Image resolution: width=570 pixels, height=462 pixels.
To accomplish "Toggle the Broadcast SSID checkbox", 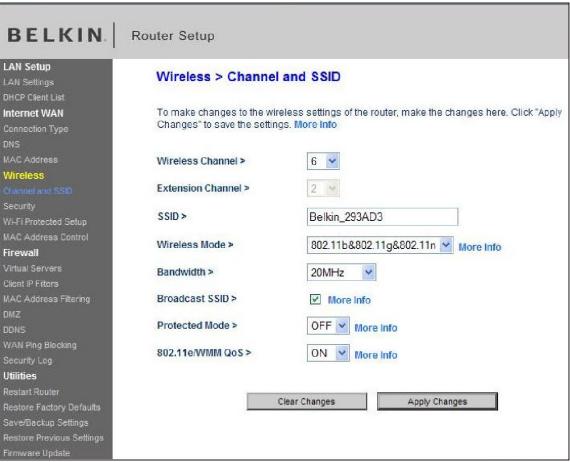I will (x=315, y=299).
